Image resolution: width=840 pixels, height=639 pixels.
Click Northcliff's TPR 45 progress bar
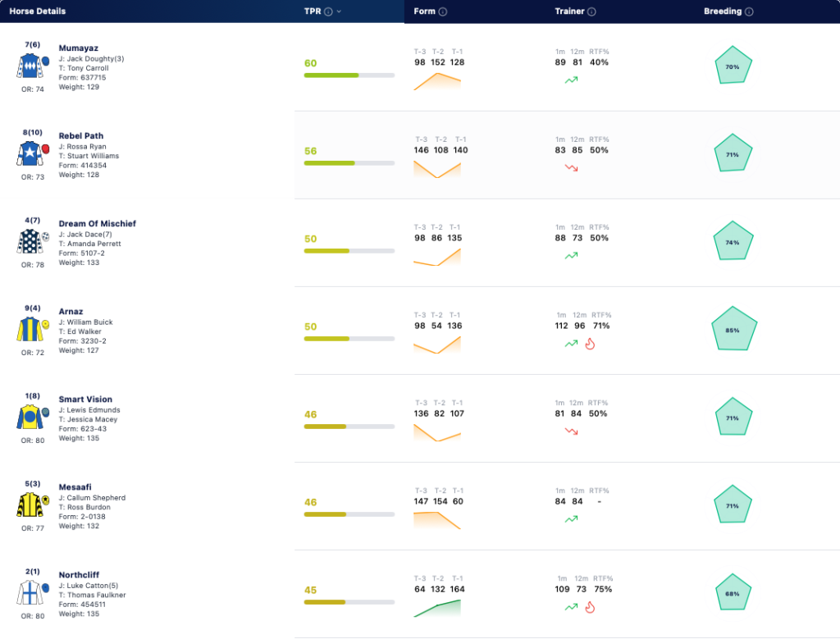click(349, 603)
